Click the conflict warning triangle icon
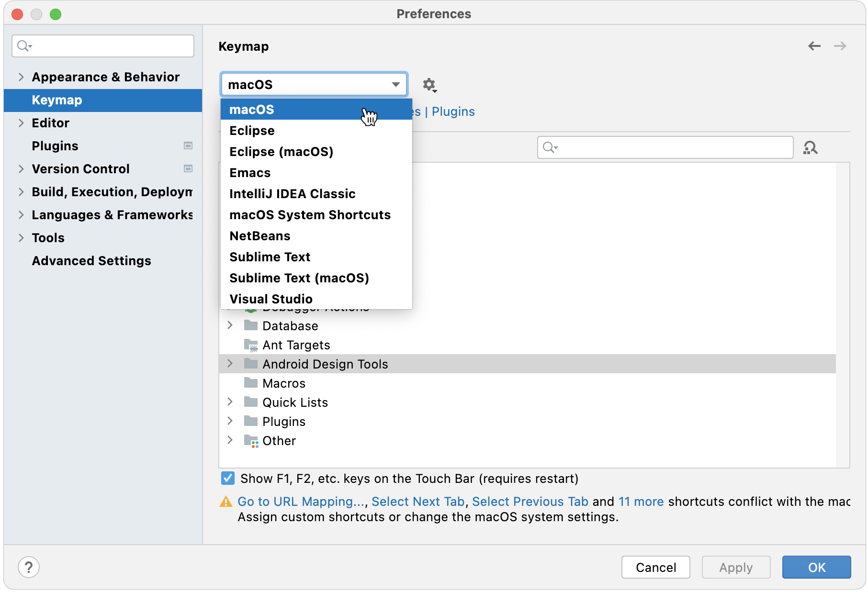Screen dimensions: 868x592 [226, 502]
